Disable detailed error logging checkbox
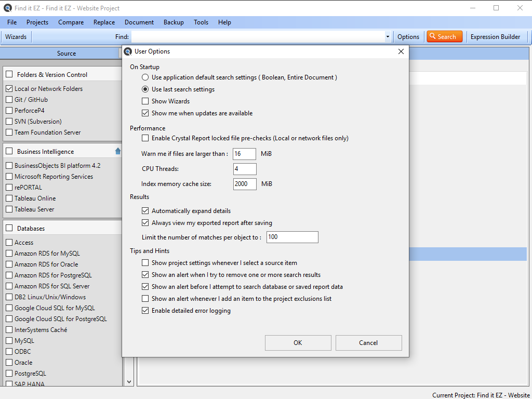The width and height of the screenshot is (532, 399). pos(145,311)
